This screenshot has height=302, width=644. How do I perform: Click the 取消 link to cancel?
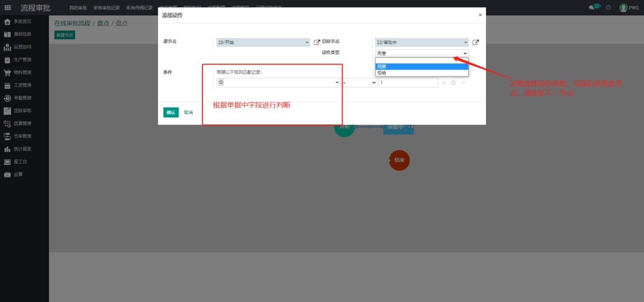[189, 112]
